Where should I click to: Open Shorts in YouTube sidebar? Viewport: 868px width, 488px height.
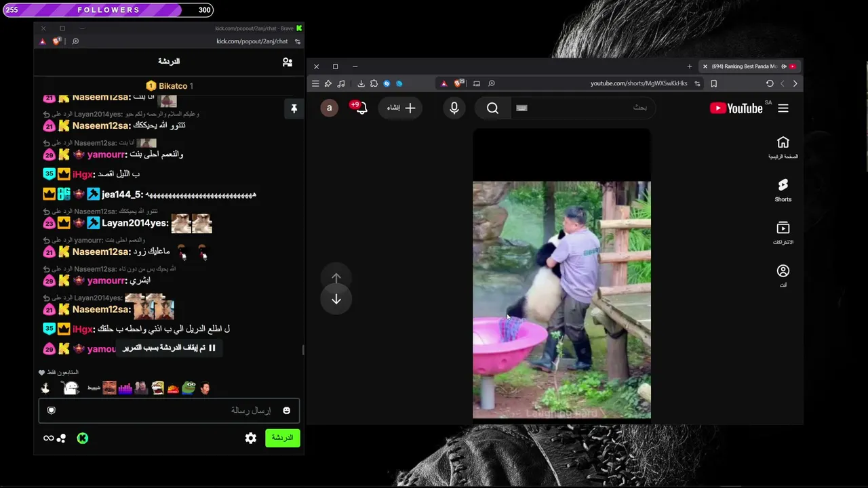[x=783, y=190]
